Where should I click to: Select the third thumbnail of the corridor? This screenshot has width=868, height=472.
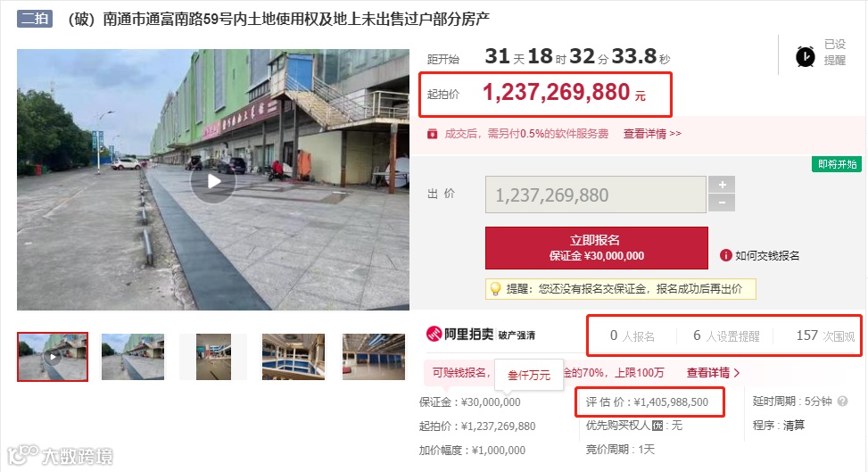click(x=214, y=357)
